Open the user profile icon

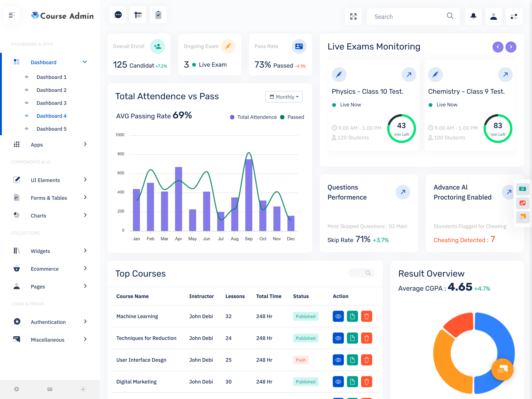pos(494,16)
